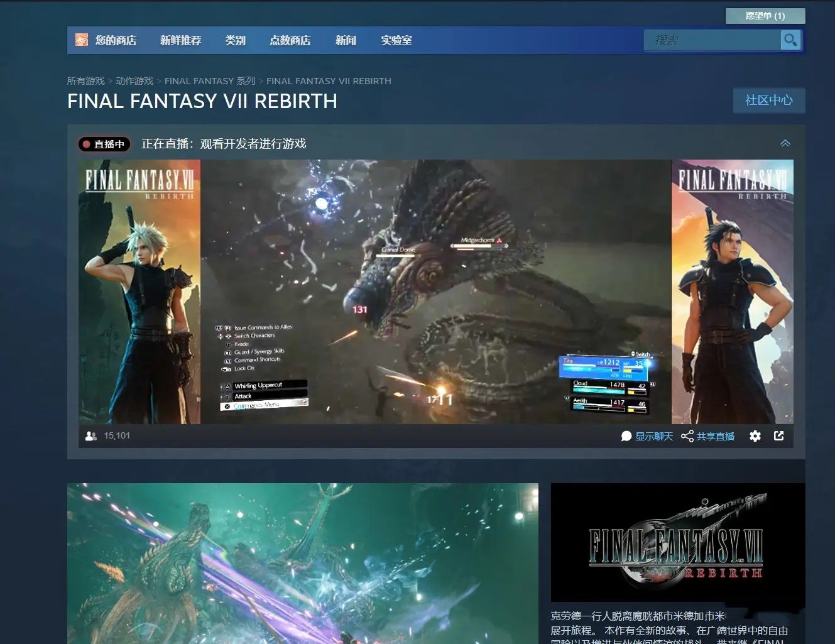Open the 实验室 labs tab

(396, 40)
